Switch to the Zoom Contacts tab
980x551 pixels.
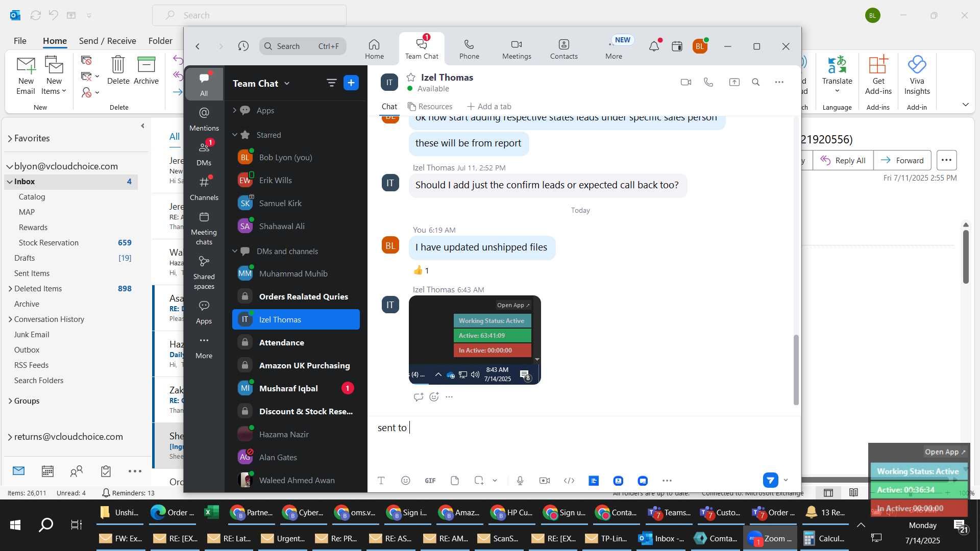click(563, 49)
